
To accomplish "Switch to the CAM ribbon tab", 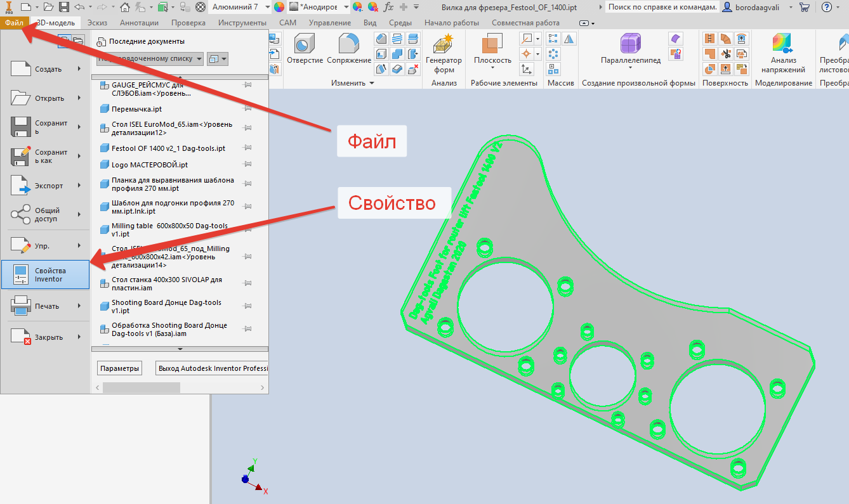I will (x=288, y=23).
